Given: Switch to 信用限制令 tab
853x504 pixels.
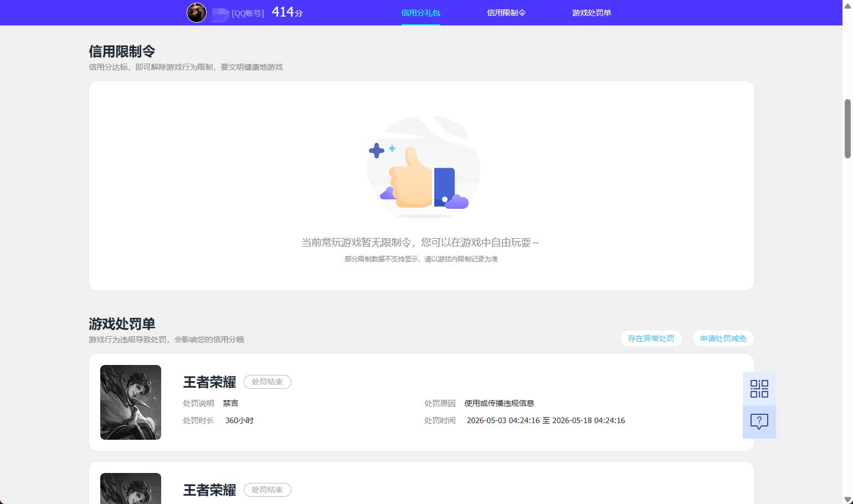Looking at the screenshot, I should coord(506,13).
